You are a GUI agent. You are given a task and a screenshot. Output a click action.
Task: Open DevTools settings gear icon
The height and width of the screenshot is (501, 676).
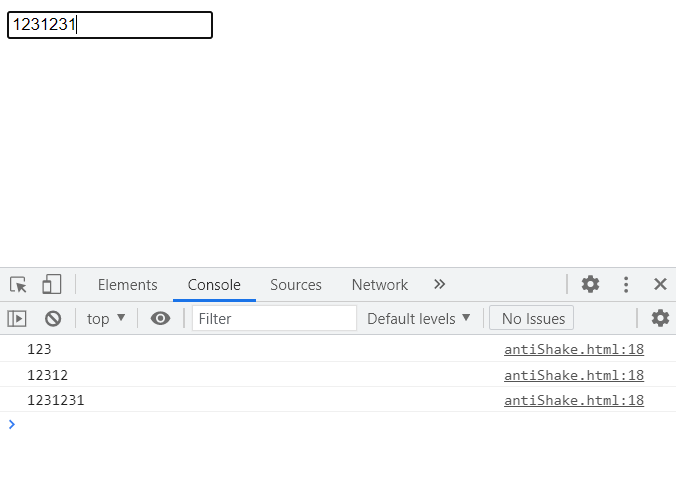point(591,284)
